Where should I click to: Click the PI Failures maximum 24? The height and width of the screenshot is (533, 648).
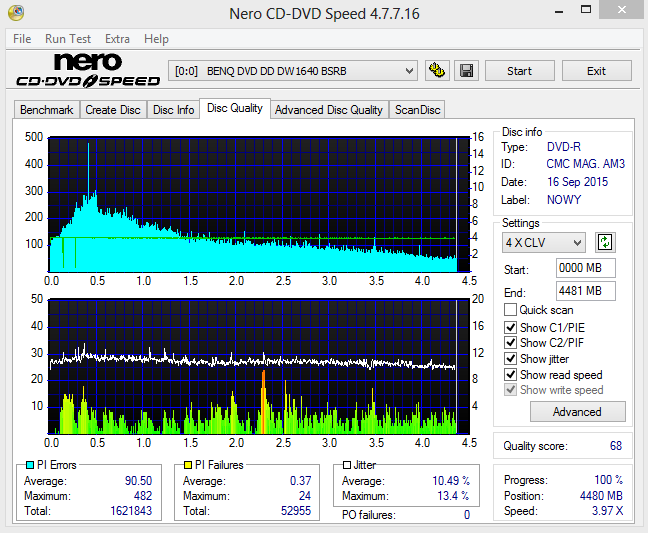coord(305,495)
